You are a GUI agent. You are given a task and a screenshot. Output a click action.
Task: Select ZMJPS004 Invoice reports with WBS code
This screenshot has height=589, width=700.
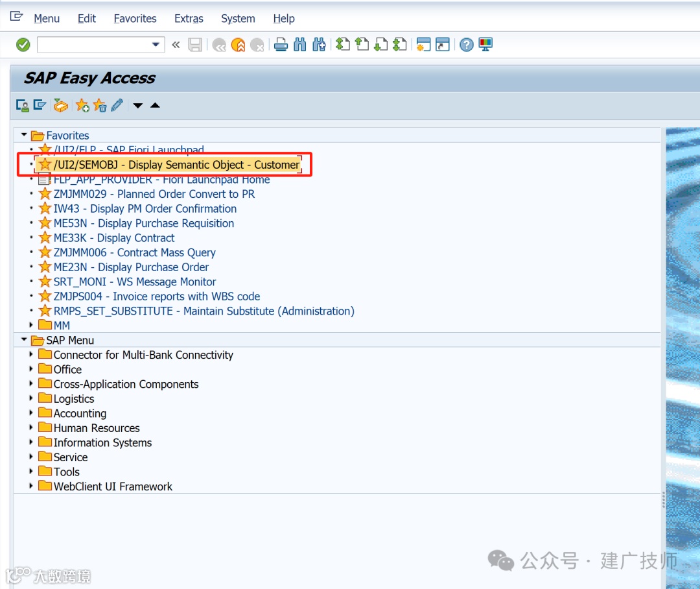click(157, 296)
